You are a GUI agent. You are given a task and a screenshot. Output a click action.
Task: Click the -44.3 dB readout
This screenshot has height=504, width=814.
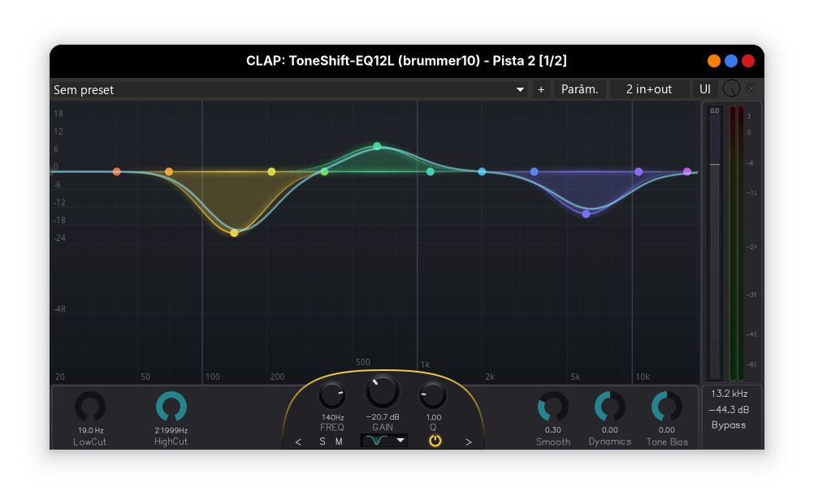pos(729,410)
